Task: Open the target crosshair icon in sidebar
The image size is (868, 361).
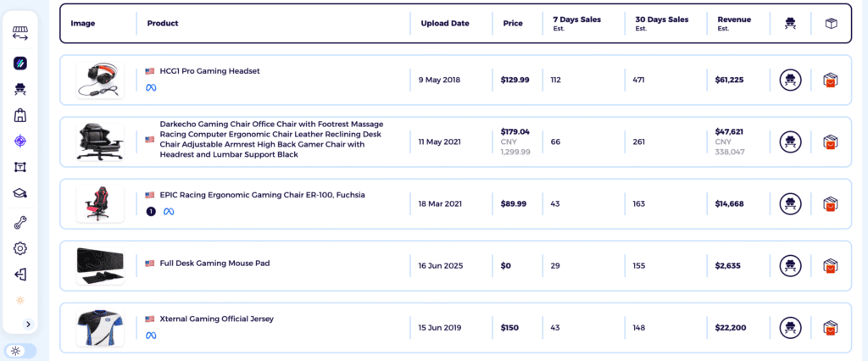Action: point(20,141)
